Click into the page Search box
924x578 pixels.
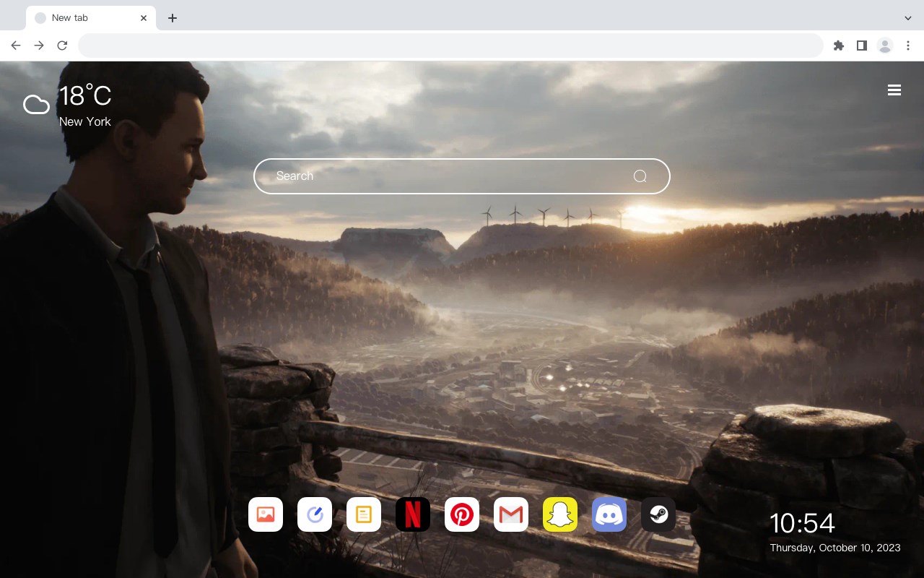[462, 176]
